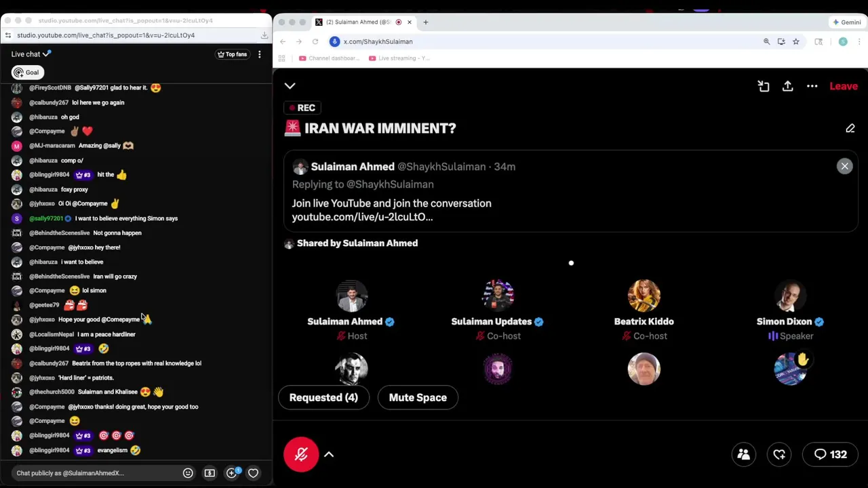Open the Channel dashboard bookmark

(x=329, y=58)
